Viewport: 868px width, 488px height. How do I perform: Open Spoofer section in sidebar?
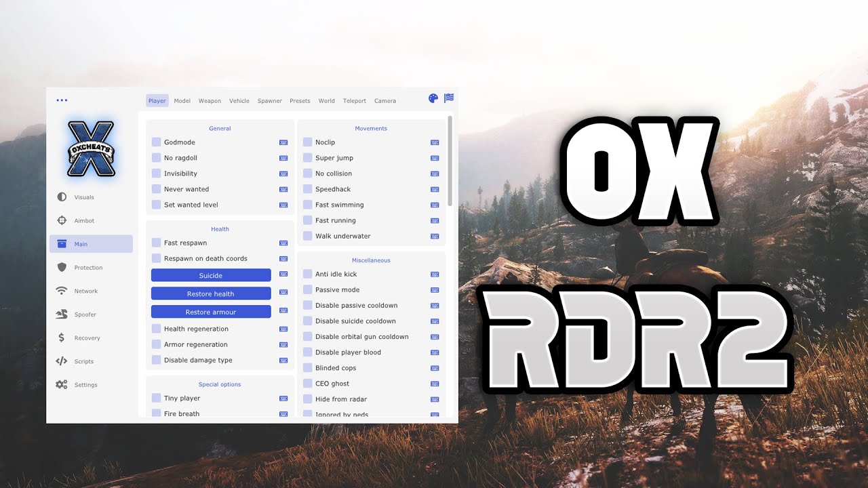pyautogui.click(x=91, y=314)
